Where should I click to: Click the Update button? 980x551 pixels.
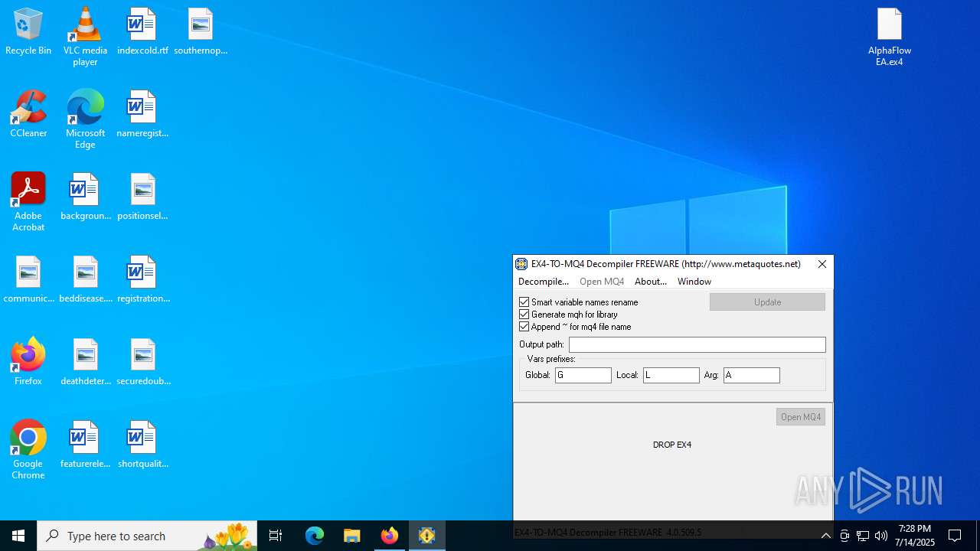click(x=767, y=302)
